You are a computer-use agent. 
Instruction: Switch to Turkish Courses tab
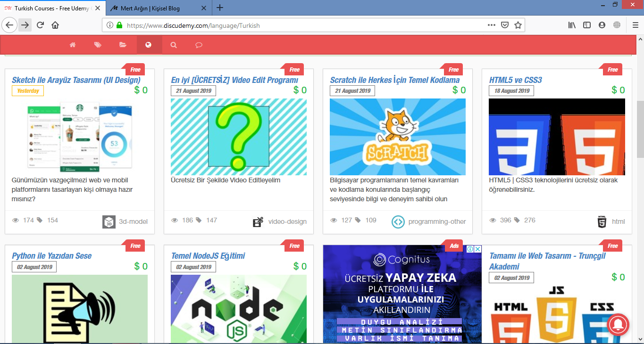tap(53, 8)
